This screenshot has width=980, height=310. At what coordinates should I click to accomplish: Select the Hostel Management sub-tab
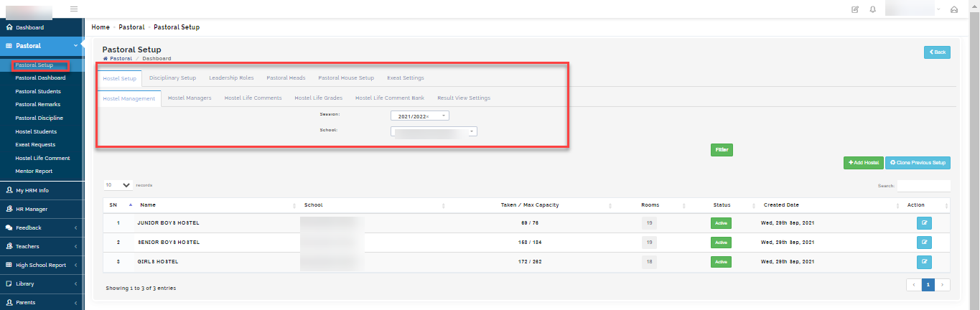tap(129, 98)
